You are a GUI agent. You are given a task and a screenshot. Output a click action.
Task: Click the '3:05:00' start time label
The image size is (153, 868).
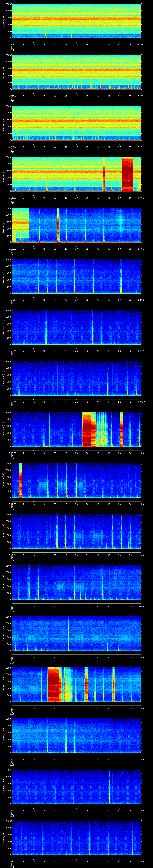point(12,708)
